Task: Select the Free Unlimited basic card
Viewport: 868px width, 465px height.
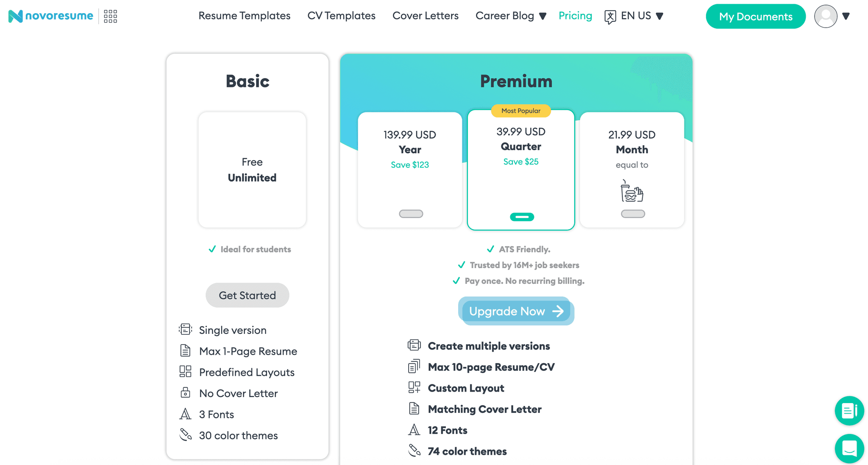Action: 252,170
